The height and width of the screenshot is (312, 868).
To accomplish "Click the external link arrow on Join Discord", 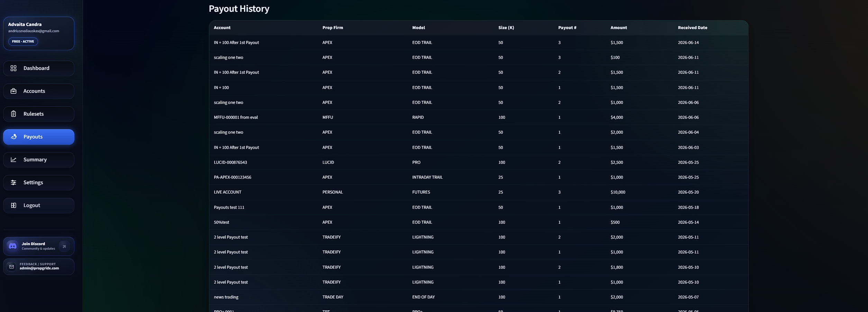I will (x=64, y=246).
